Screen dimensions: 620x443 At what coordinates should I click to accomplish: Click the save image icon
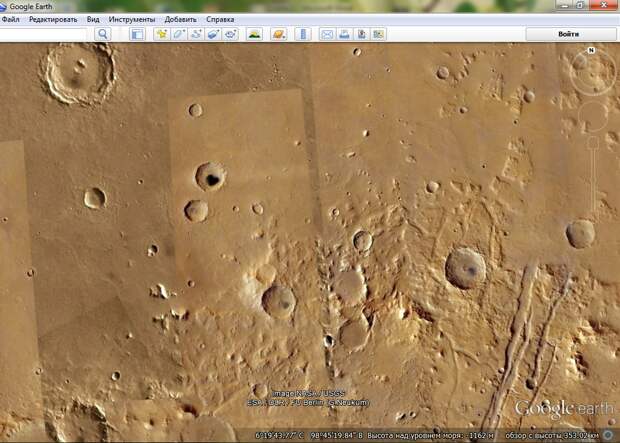(x=361, y=34)
